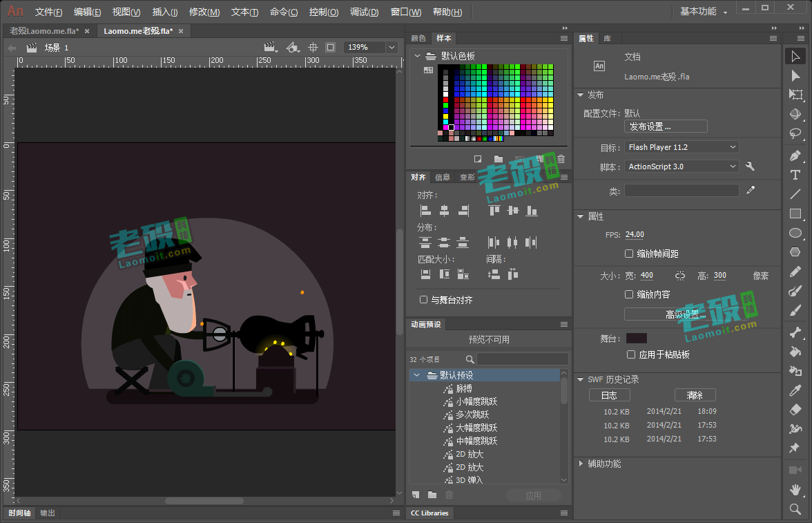812x523 pixels.
Task: Click the edit class pencil icon
Action: click(x=751, y=190)
